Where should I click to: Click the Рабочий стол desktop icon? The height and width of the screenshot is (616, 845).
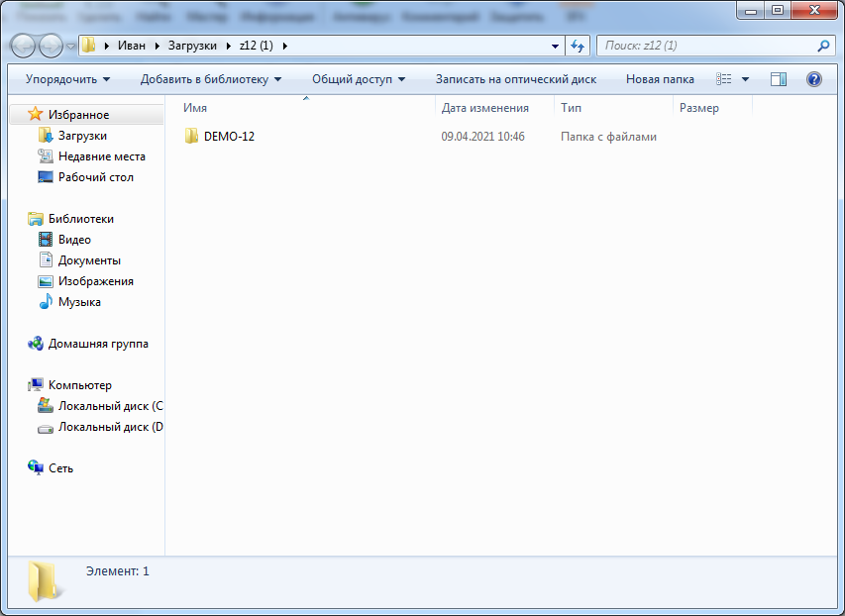(x=46, y=176)
